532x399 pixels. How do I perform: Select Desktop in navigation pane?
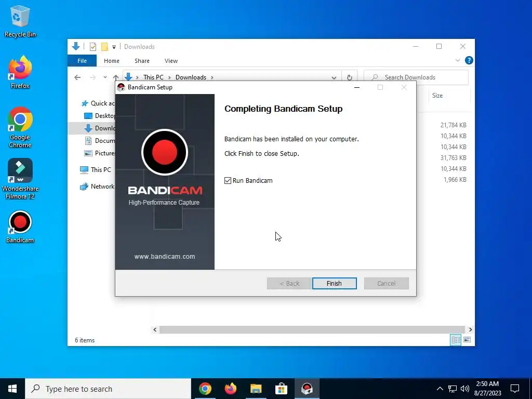[x=99, y=116]
